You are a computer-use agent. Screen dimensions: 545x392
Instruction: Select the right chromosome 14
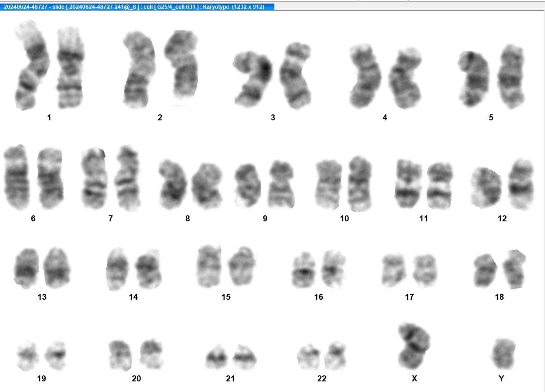(x=148, y=269)
